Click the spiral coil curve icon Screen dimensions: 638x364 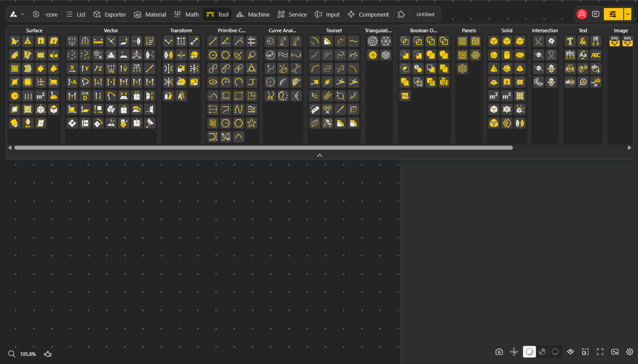point(213,123)
